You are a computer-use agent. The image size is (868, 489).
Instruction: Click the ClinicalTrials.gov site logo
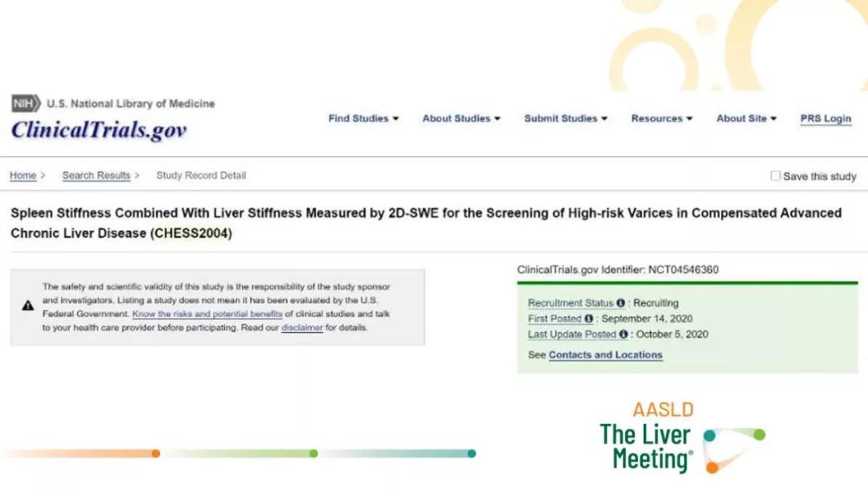coord(98,130)
